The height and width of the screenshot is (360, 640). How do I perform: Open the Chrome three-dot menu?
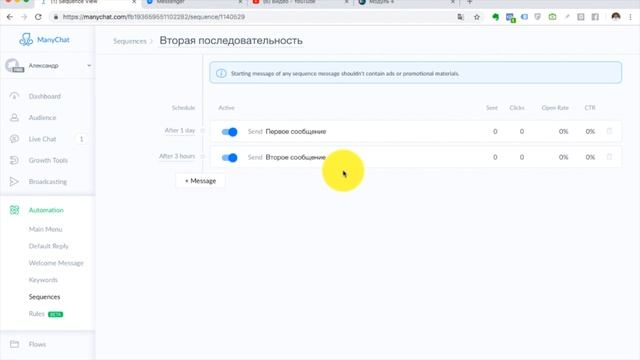[x=631, y=17]
